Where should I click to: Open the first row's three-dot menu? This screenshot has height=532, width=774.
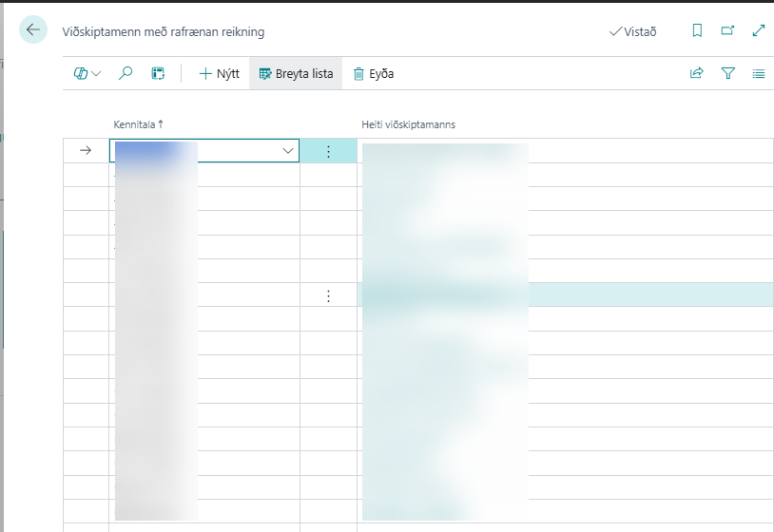pos(328,152)
